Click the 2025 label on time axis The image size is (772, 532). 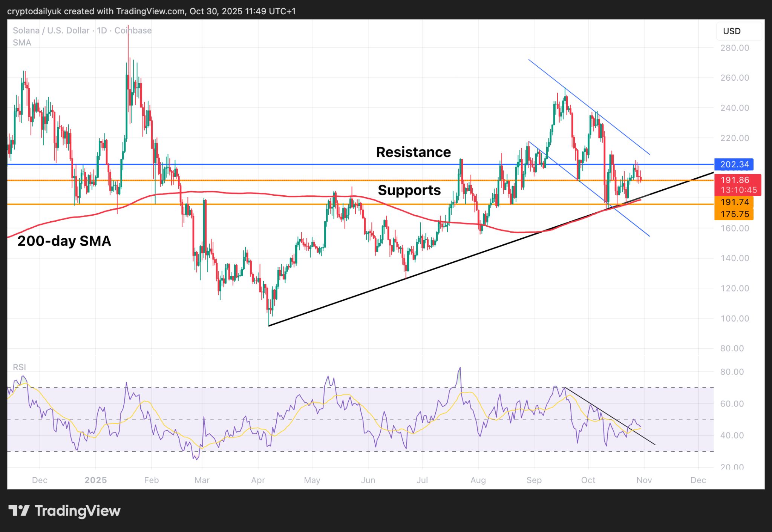tap(95, 480)
